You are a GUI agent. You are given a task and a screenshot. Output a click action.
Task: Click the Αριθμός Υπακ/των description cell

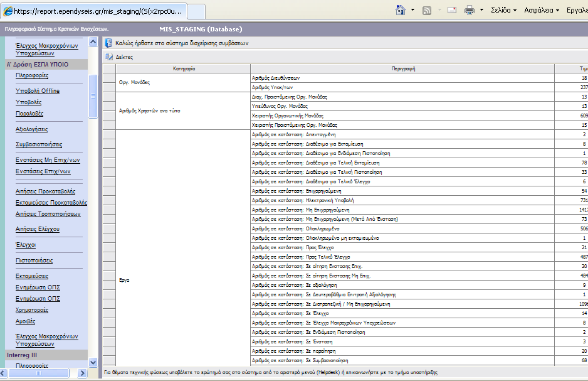(402, 87)
